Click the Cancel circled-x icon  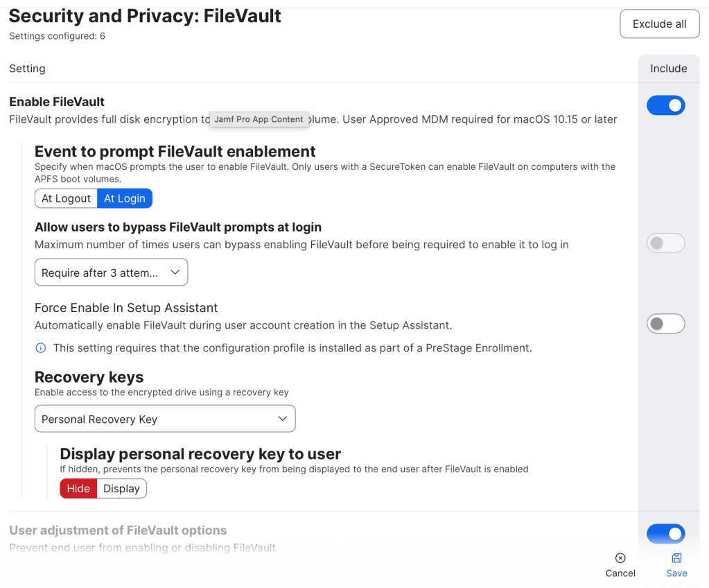[620, 558]
